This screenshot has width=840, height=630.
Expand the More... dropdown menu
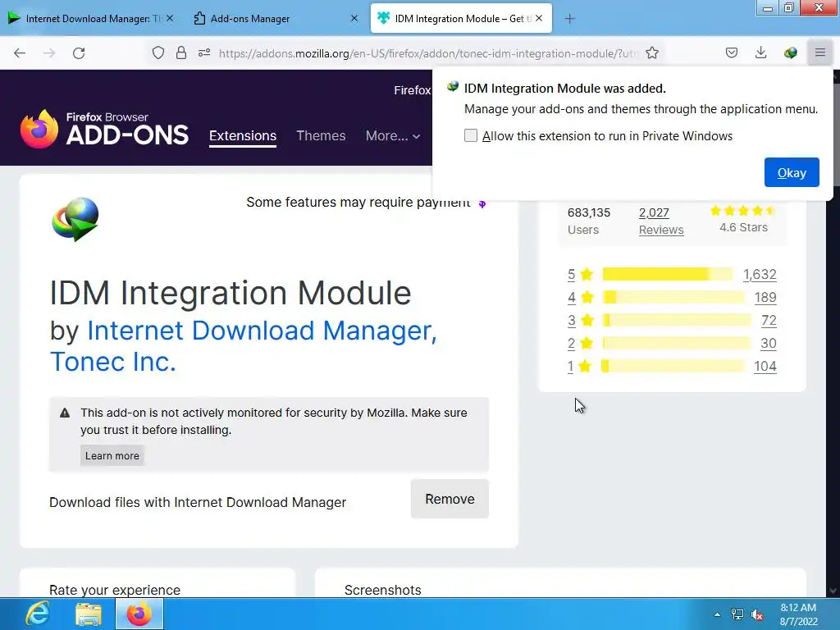(393, 135)
